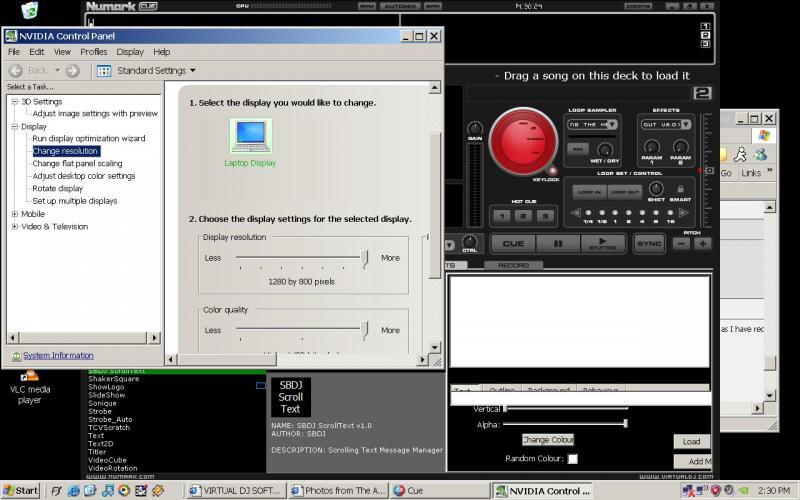800x500 pixels.
Task: Switch to the Cue taskbar window
Action: coord(439,491)
